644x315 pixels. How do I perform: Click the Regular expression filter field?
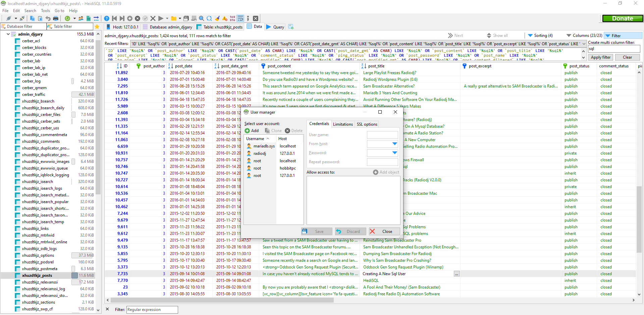tap(152, 310)
